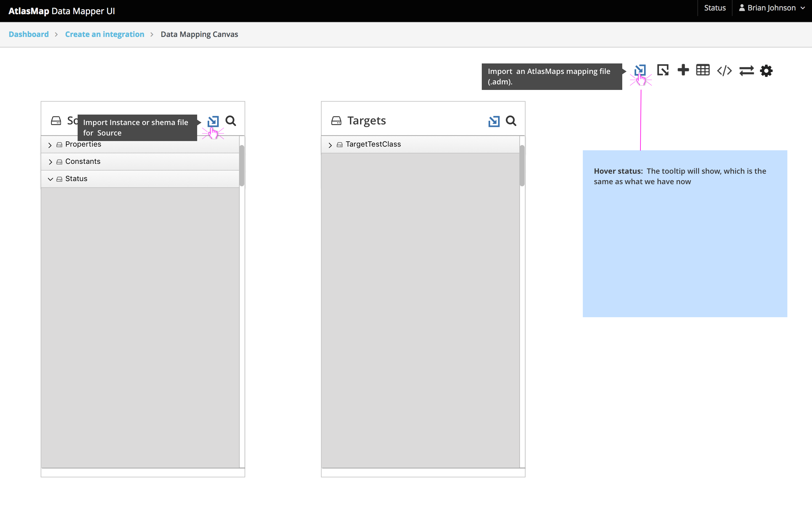The image size is (812, 510).
Task: Import an AtlasMap mapping file (.adm)
Action: (x=640, y=70)
